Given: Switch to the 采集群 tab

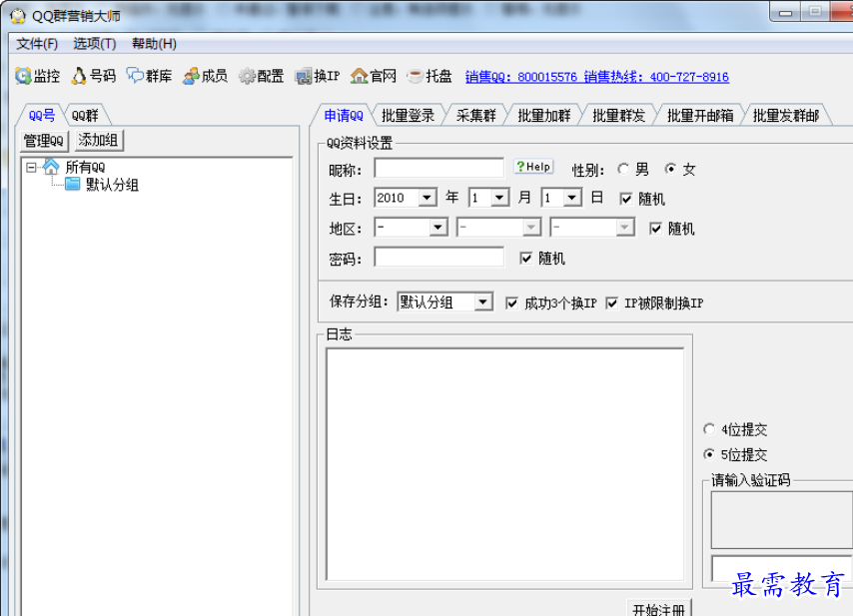Looking at the screenshot, I should click(476, 116).
